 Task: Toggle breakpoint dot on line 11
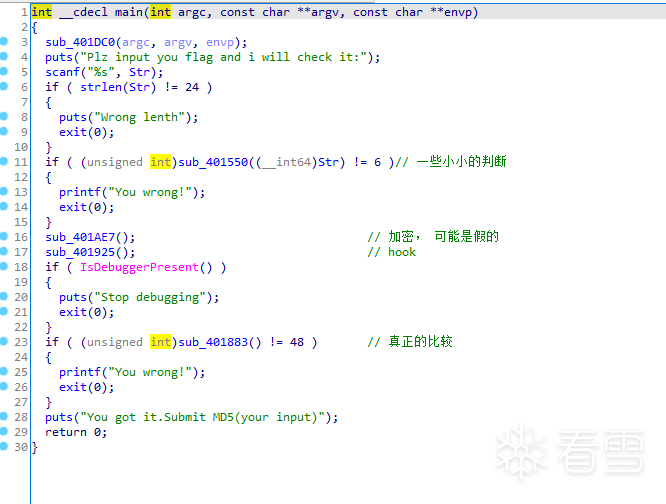pos(4,161)
